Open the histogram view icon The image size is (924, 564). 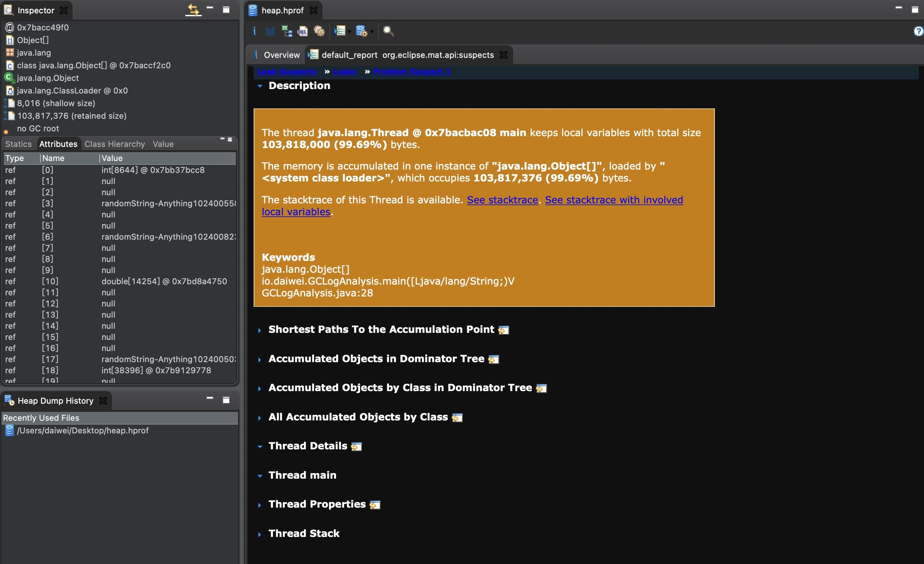(270, 31)
